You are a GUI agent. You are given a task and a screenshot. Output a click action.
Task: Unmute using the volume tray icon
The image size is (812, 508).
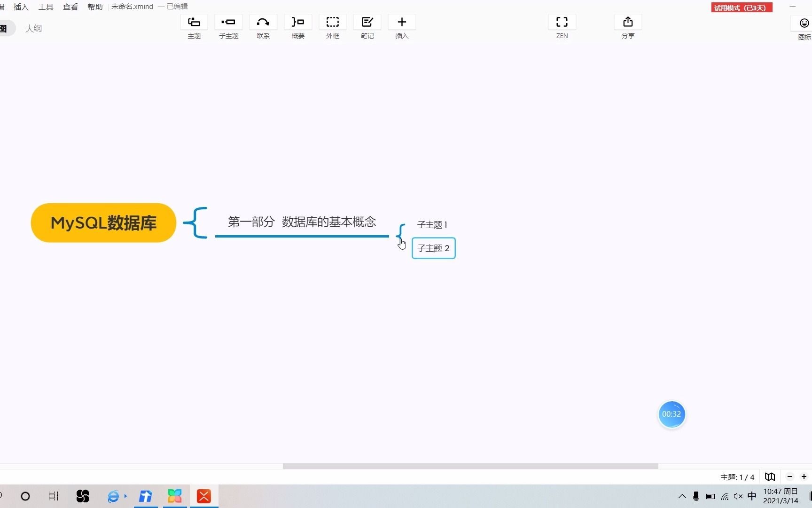pyautogui.click(x=738, y=496)
